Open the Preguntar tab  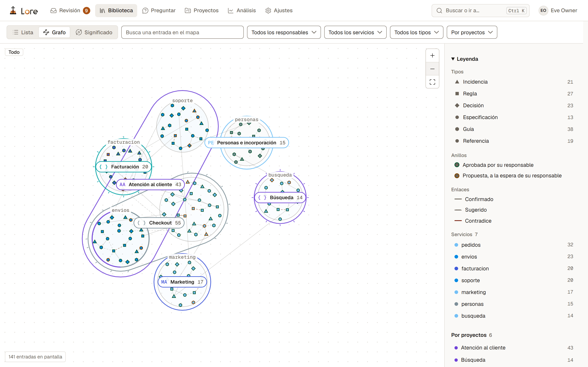[x=159, y=10]
